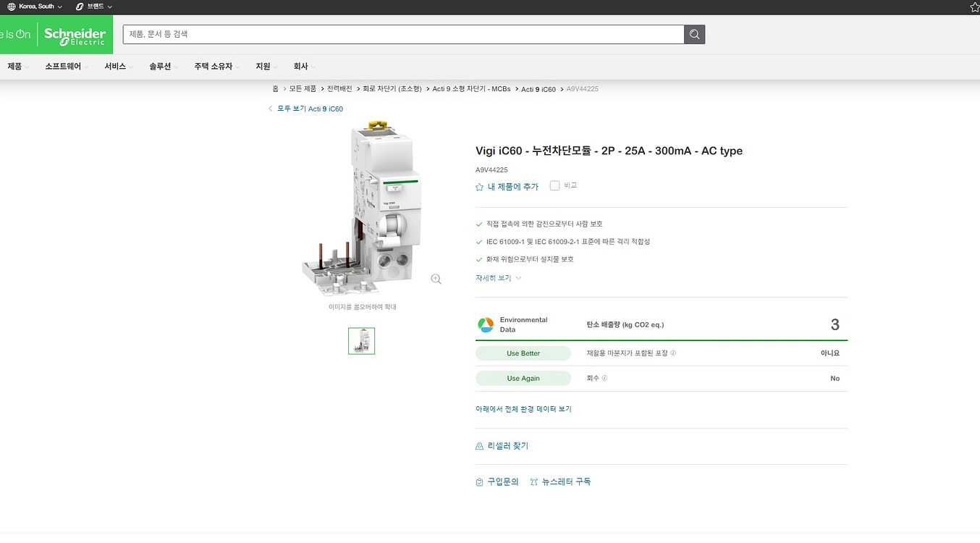
Task: Open the 전력배전 breadcrumb
Action: pos(339,89)
